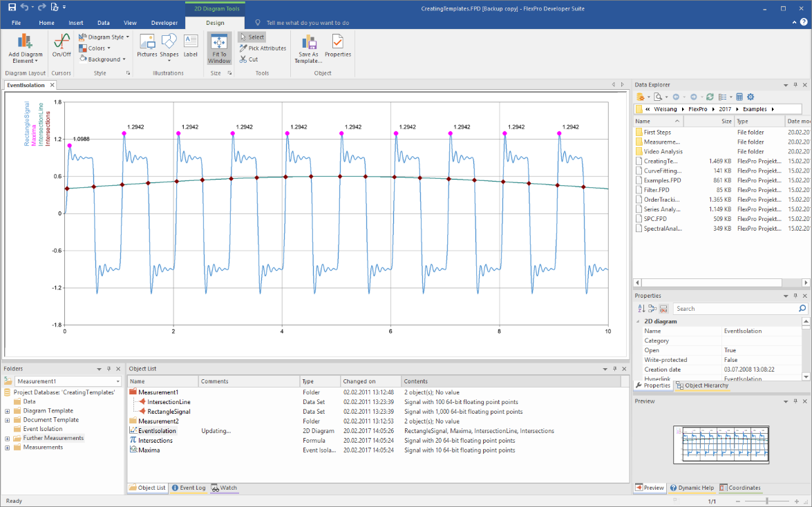Enable the Select tool in Tools group

click(252, 37)
